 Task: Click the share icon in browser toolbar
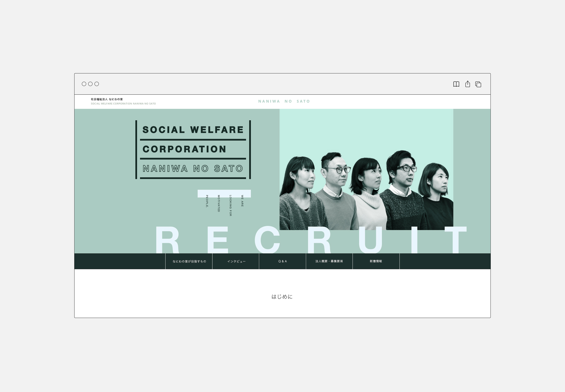coord(468,84)
